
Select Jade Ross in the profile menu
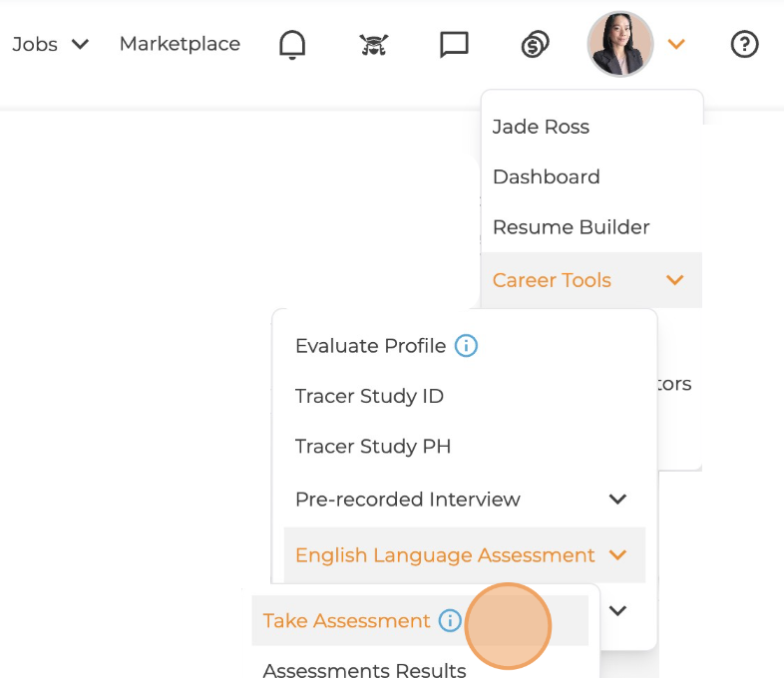[541, 127]
